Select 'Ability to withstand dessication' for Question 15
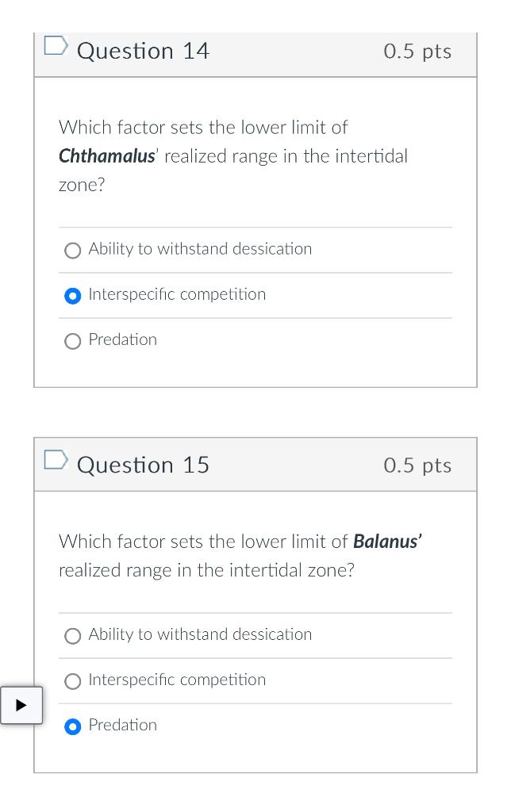This screenshot has width=511, height=812. [x=73, y=635]
